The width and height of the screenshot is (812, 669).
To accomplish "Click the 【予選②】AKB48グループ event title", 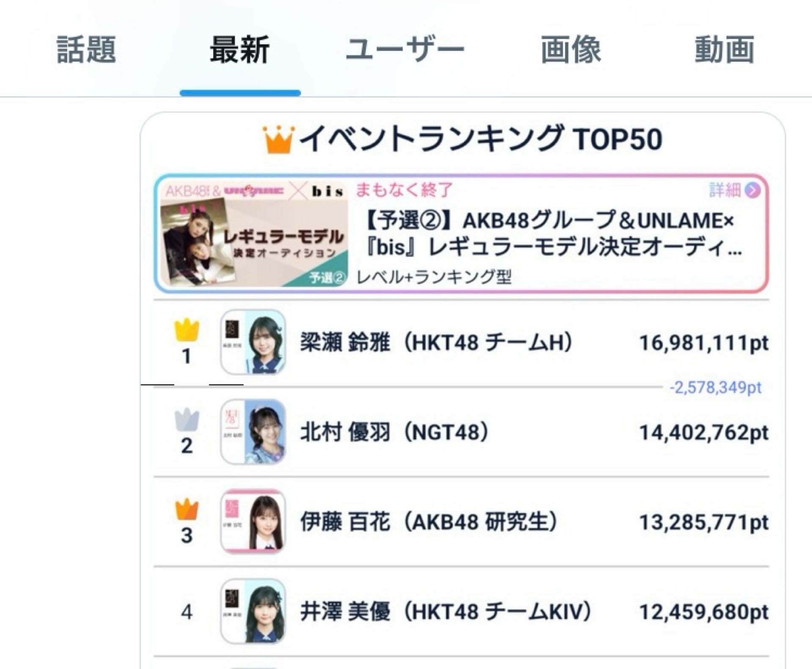I will click(x=553, y=234).
